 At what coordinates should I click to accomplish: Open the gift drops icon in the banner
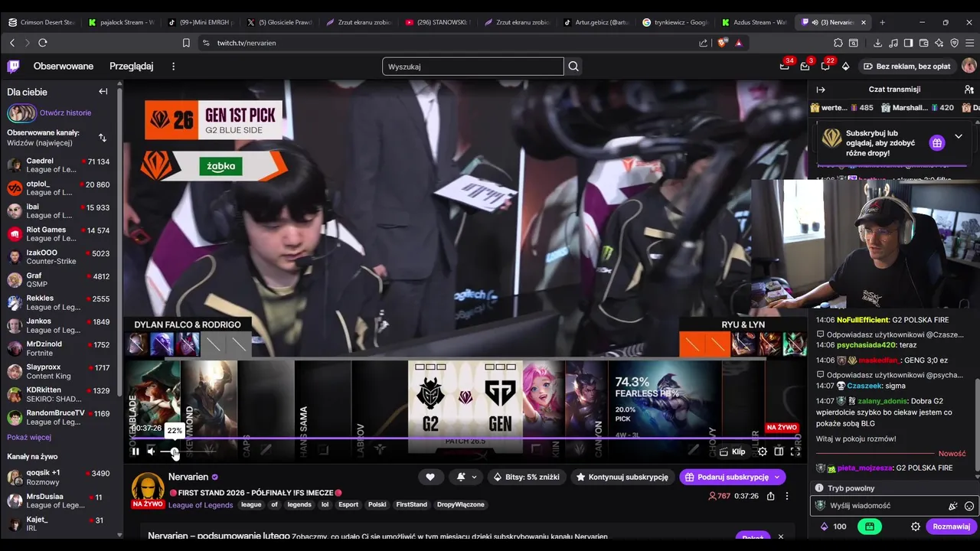point(937,143)
